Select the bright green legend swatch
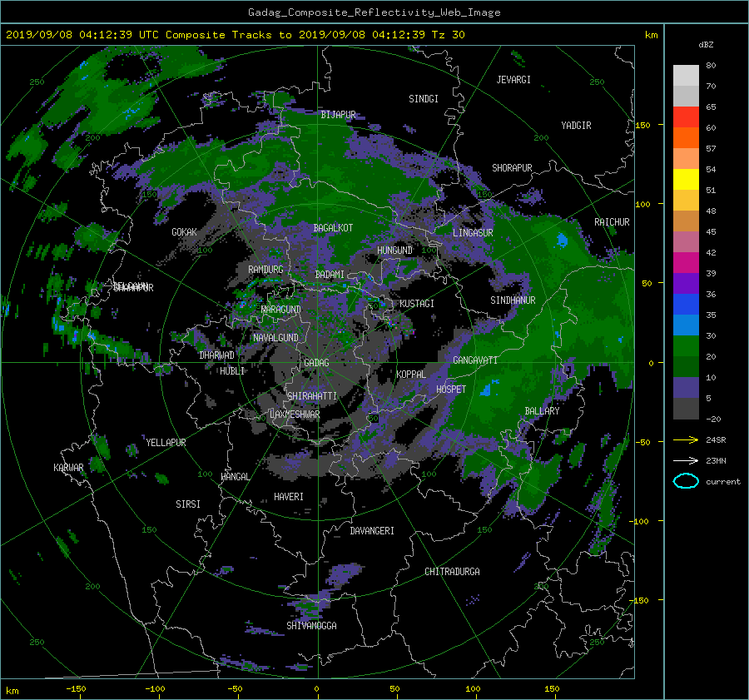 click(686, 345)
